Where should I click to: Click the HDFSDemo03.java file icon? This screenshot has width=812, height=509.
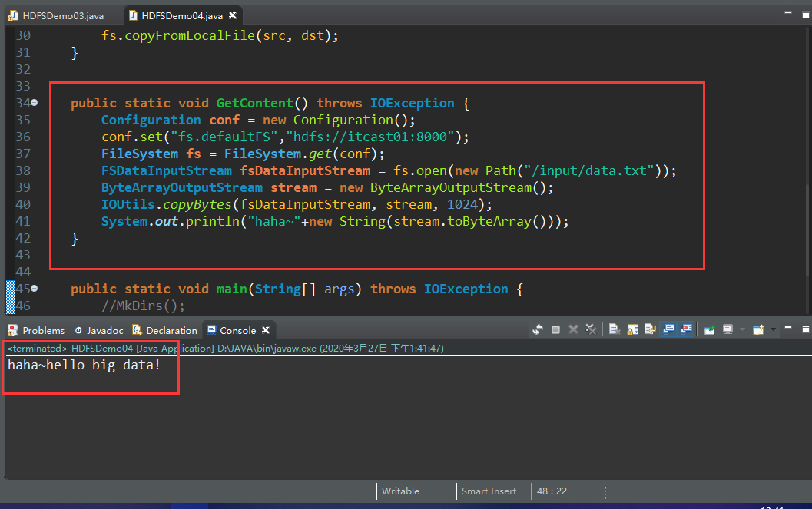point(13,15)
